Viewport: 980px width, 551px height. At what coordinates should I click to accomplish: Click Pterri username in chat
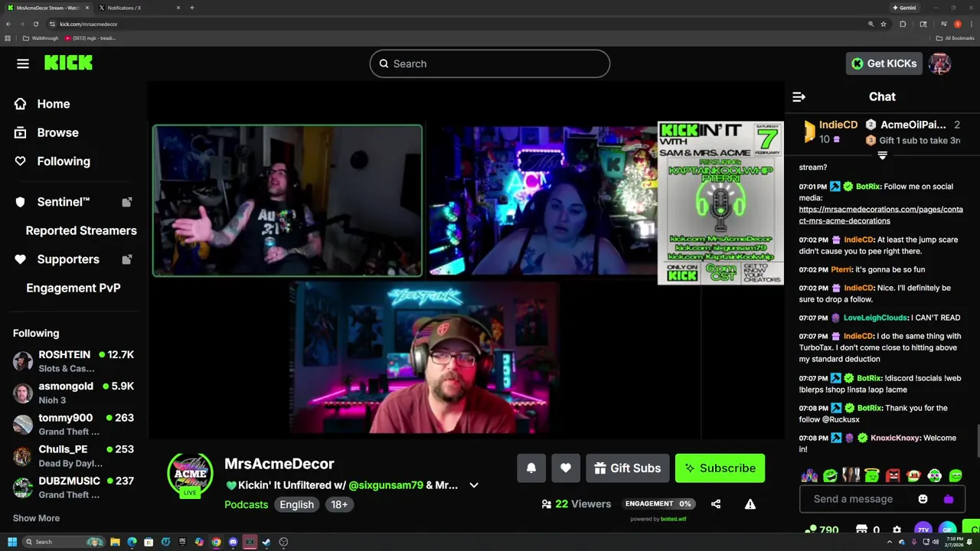841,269
